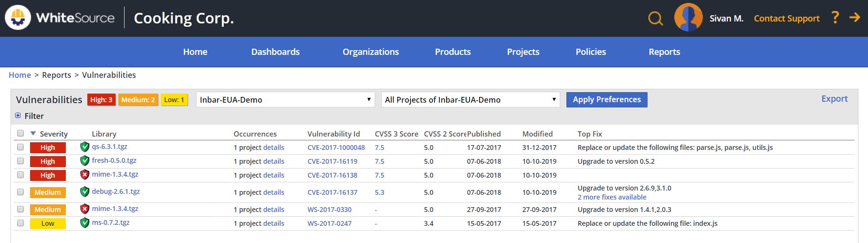
Task: Click the WhiteSource logo icon
Action: coord(18,18)
